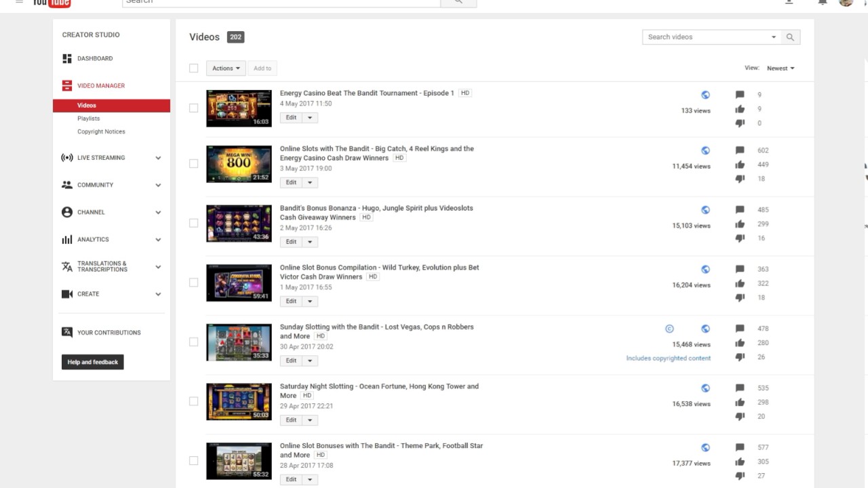
Task: Open the Channel person icon
Action: pos(67,212)
